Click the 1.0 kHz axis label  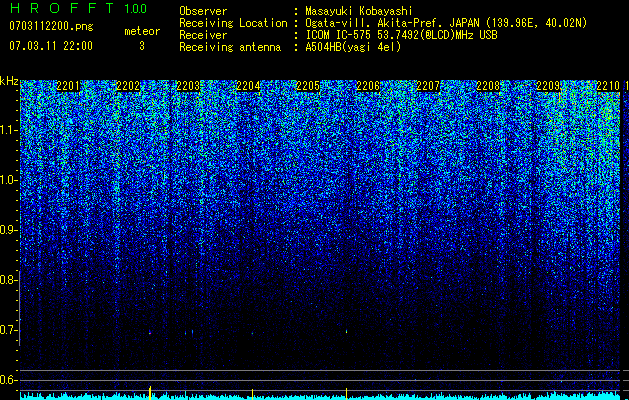click(8, 180)
